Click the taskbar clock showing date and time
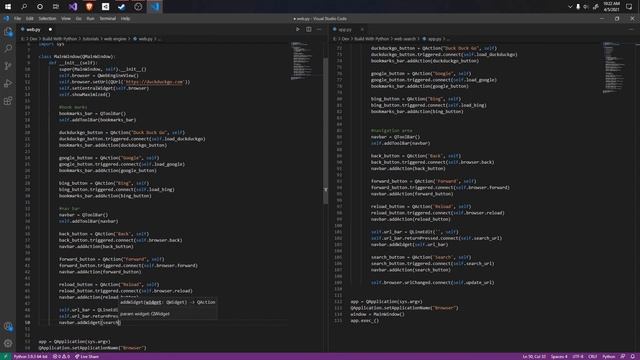Image resolution: width=640 pixels, height=360 pixels. tap(611, 7)
